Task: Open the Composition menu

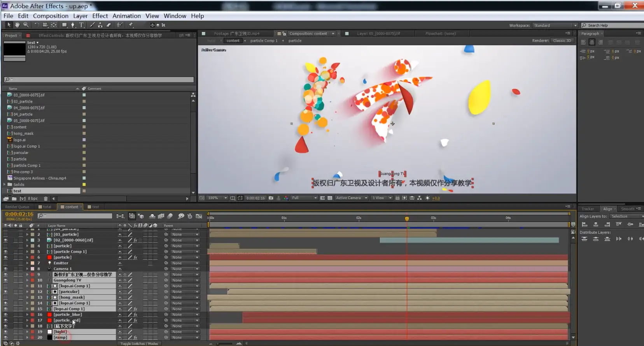Action: [x=51, y=16]
